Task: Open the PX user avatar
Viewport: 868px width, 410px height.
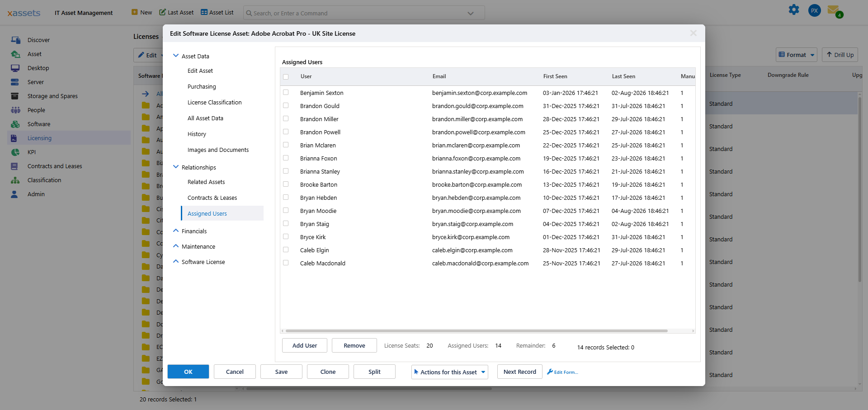Action: [x=815, y=10]
